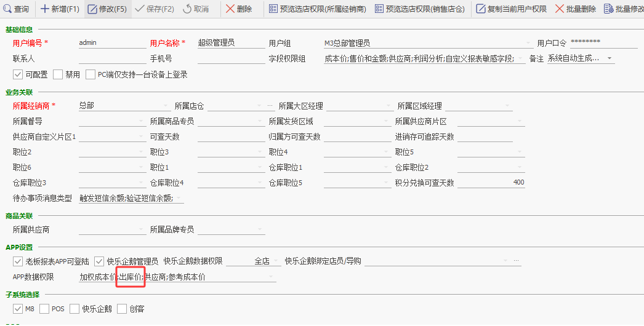Click the 新增(F1) toolbar label
Viewport: 644px width, 326px height.
point(66,9)
